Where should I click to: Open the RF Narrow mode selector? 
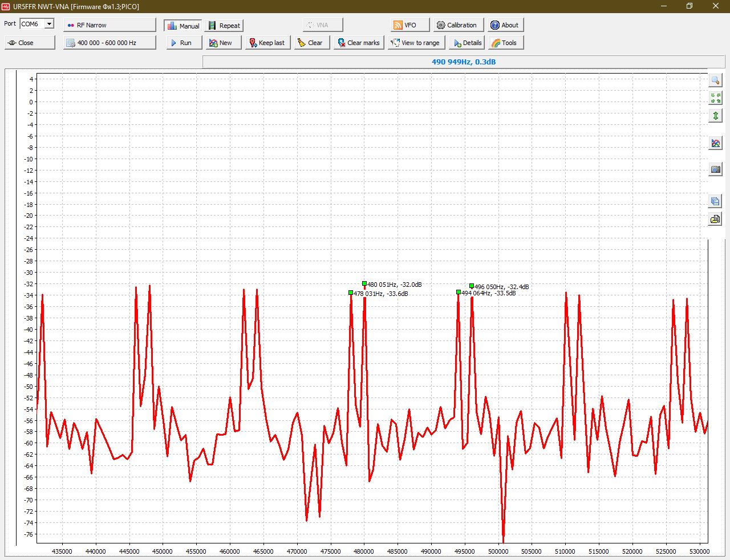click(x=109, y=25)
